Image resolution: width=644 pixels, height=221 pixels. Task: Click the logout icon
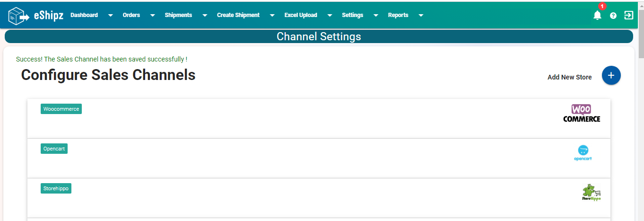tap(628, 15)
